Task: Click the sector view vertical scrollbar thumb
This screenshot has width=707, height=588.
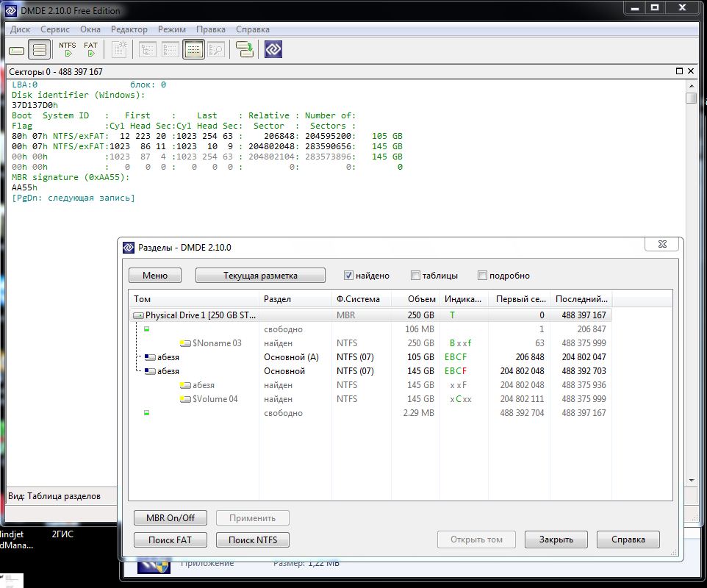Action: (x=691, y=98)
